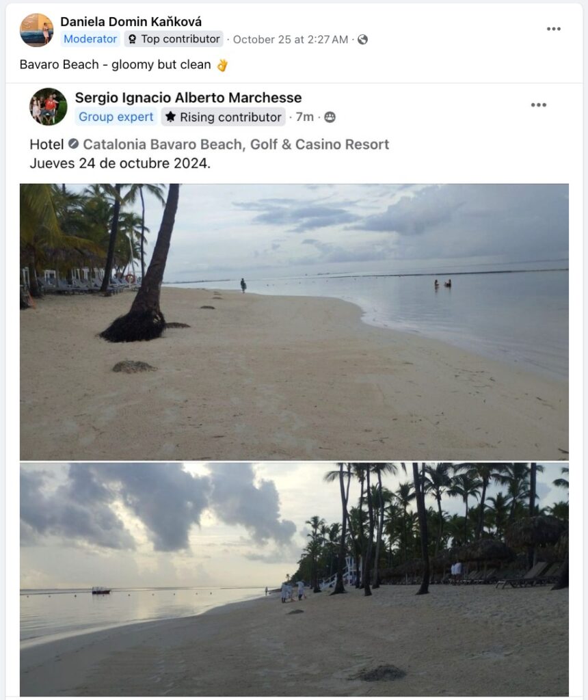Click the October 25 at 2:27 AM timestamp
The image size is (588, 700).
(x=290, y=40)
